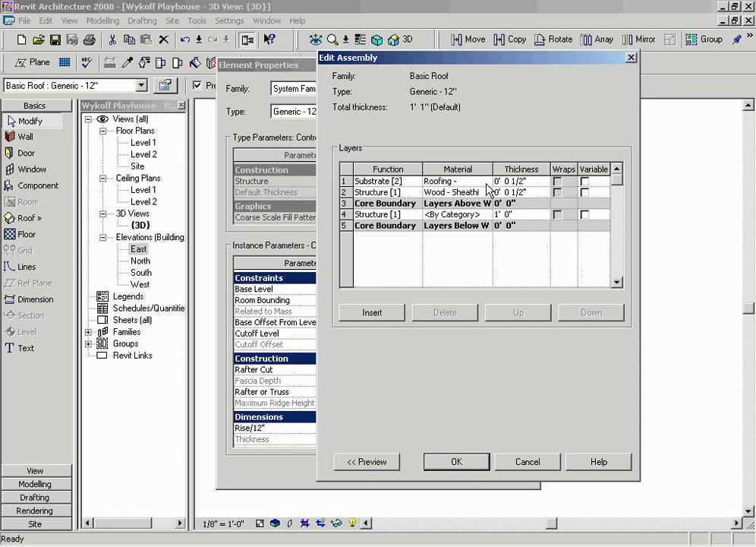Image resolution: width=756 pixels, height=547 pixels.
Task: Click the Move tool
Action: tap(468, 40)
